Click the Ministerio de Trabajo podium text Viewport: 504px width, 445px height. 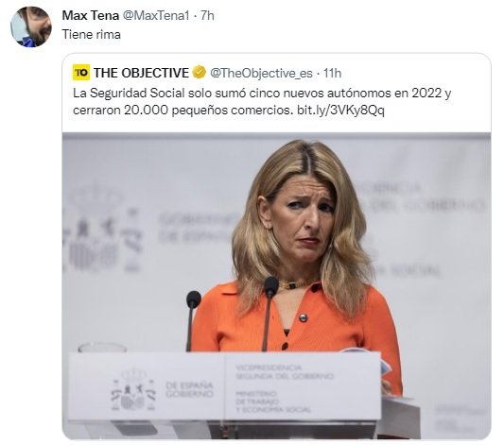pos(273,402)
